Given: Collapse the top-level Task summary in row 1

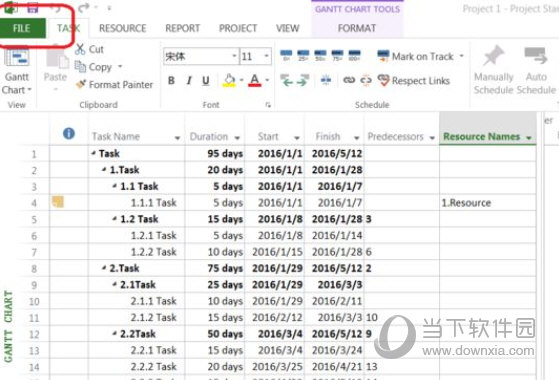Looking at the screenshot, I should click(93, 153).
